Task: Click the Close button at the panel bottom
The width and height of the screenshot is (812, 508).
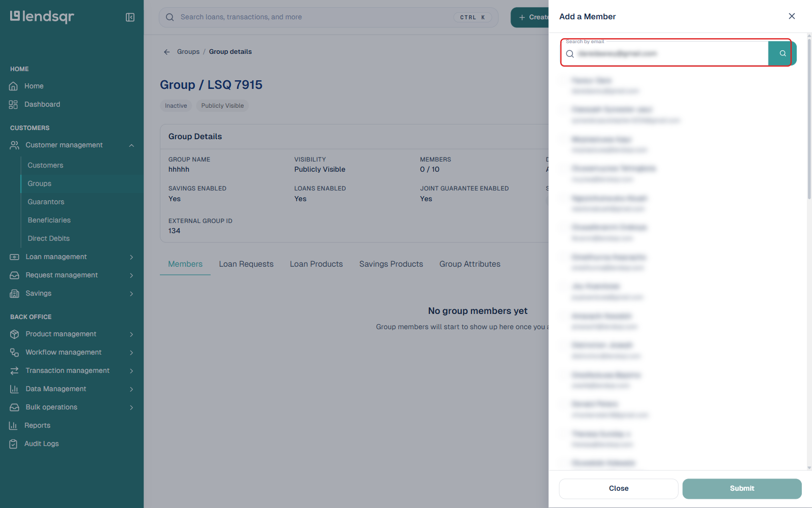Action: [619, 489]
